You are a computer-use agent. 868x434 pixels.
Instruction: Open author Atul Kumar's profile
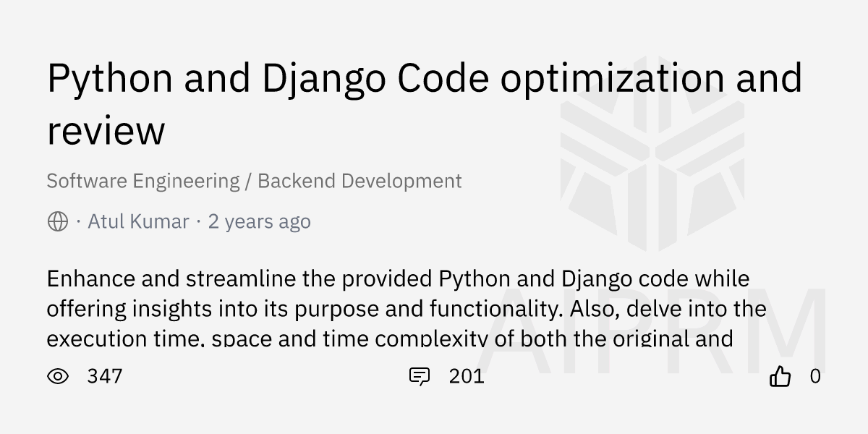click(x=138, y=221)
